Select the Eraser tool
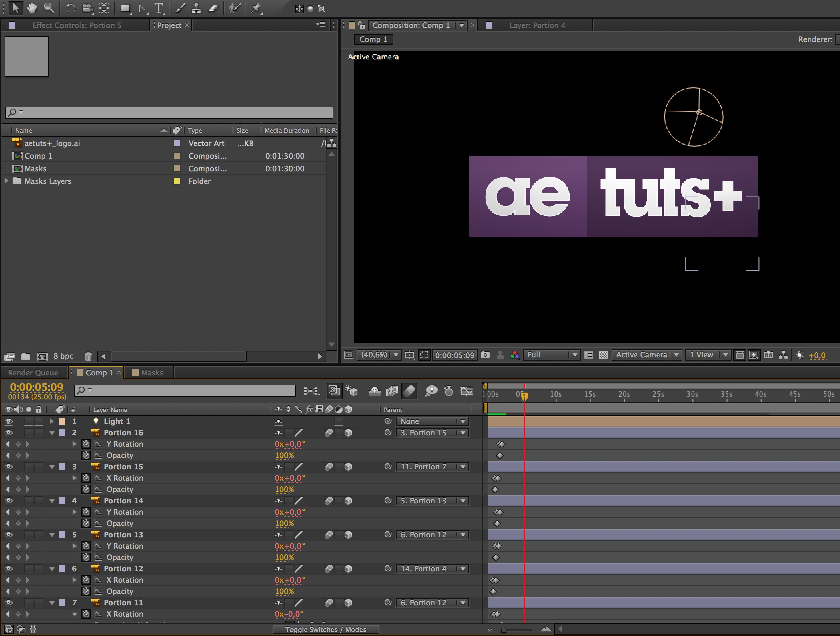This screenshot has height=636, width=840. 213,8
